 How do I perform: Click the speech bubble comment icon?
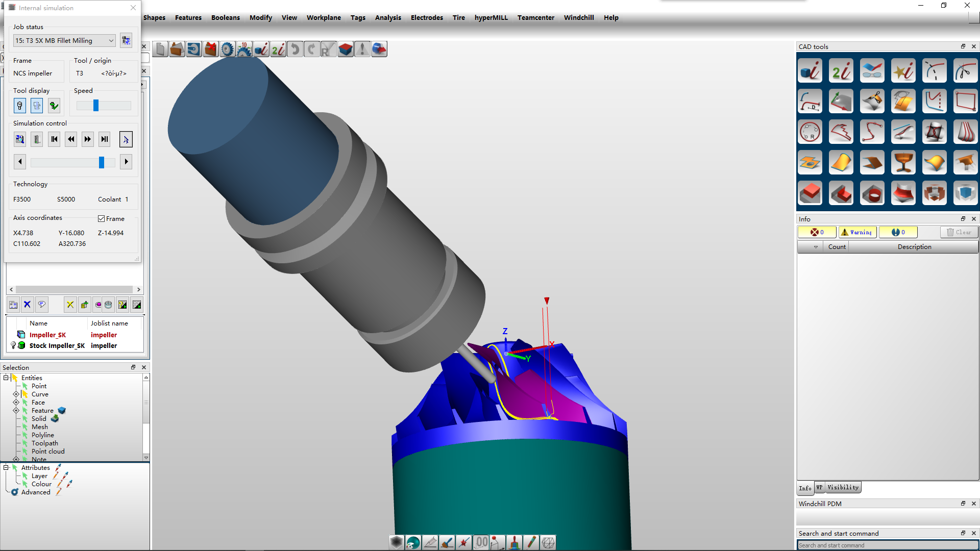[42, 305]
